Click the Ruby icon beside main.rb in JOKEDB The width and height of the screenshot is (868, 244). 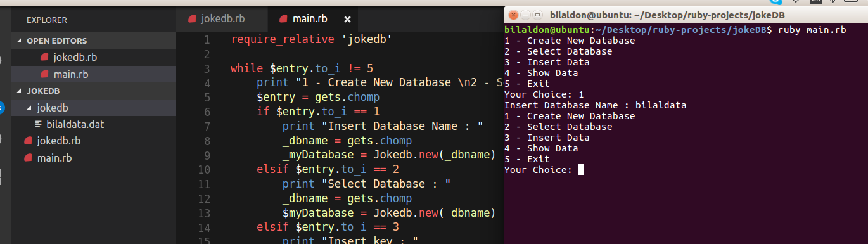tap(28, 157)
